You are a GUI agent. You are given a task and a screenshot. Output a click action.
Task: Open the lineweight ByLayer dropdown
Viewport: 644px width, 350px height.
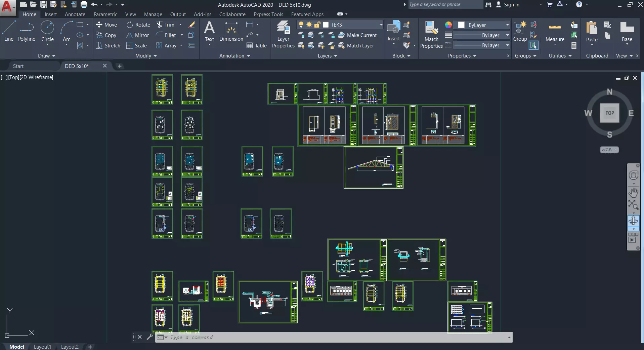coord(507,35)
